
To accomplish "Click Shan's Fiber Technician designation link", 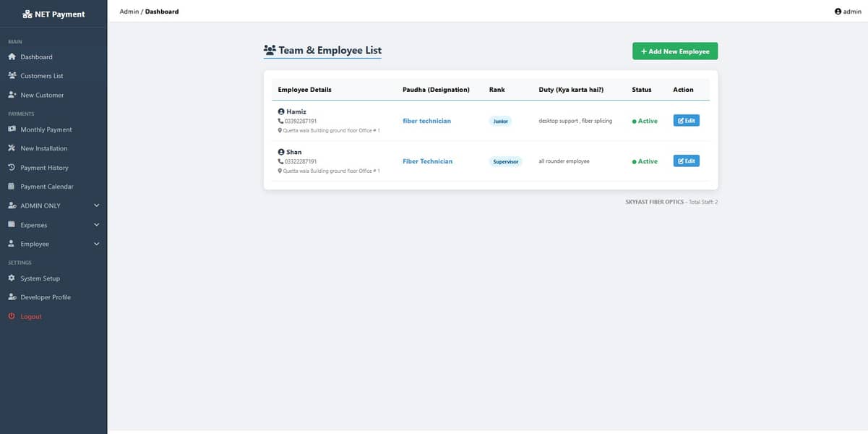I will (x=427, y=161).
